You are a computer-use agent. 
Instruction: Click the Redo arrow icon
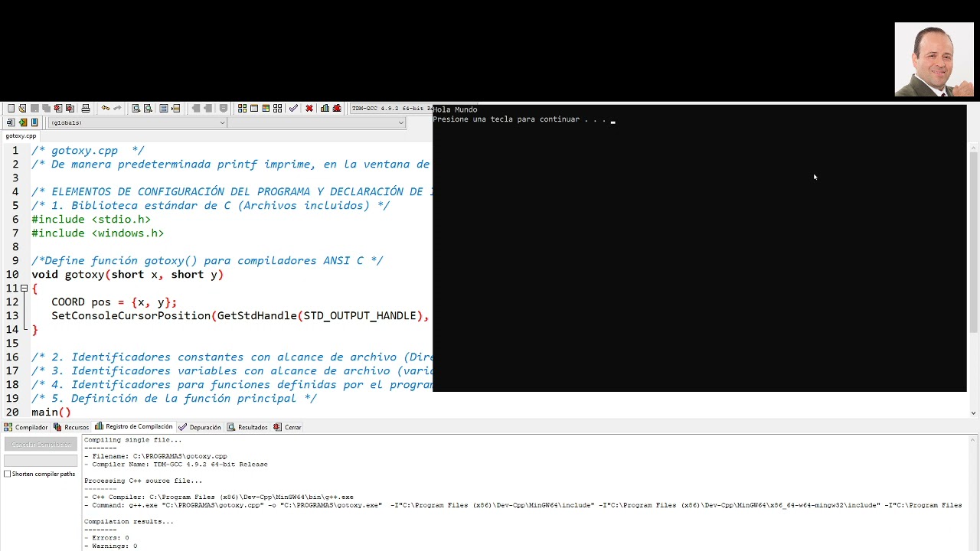coord(117,108)
